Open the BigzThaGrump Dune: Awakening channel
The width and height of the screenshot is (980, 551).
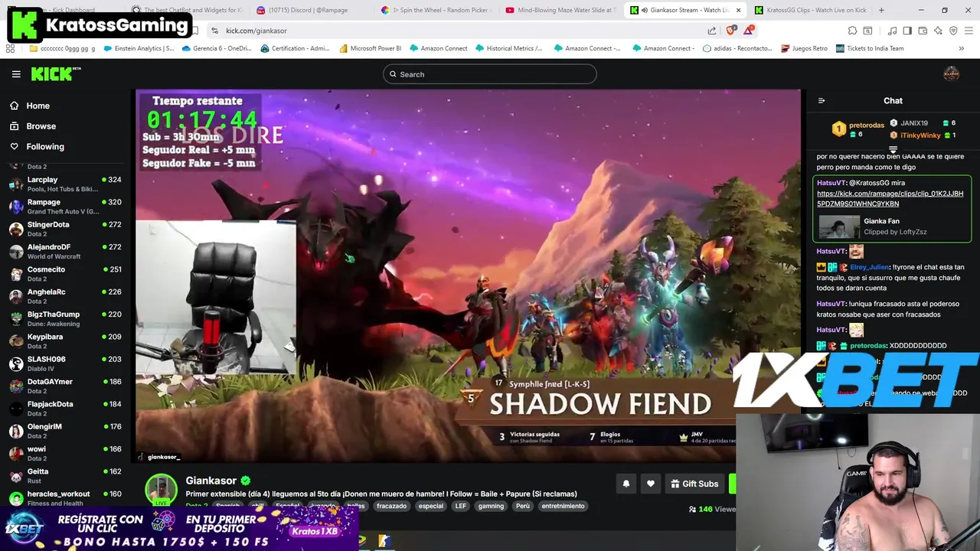click(x=65, y=318)
